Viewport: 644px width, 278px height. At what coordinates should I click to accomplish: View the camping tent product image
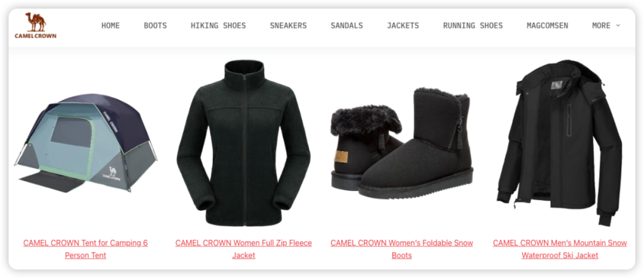[85, 143]
